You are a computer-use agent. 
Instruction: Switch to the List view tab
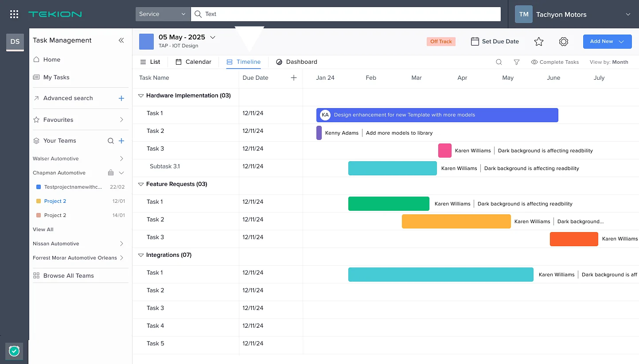[150, 62]
